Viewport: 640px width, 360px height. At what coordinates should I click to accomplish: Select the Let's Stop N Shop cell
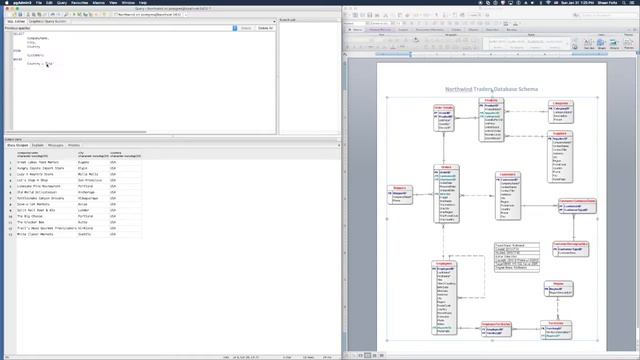[x=46, y=180]
